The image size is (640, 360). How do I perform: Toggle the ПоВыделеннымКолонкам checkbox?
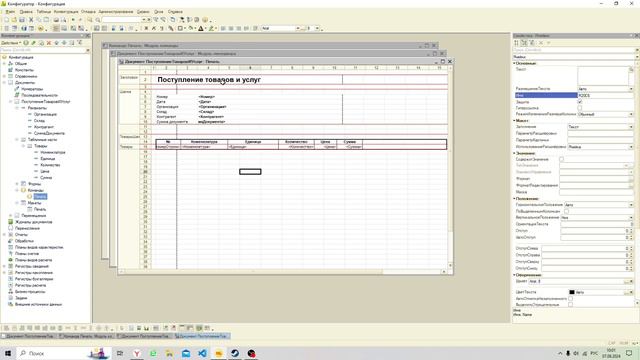click(567, 211)
